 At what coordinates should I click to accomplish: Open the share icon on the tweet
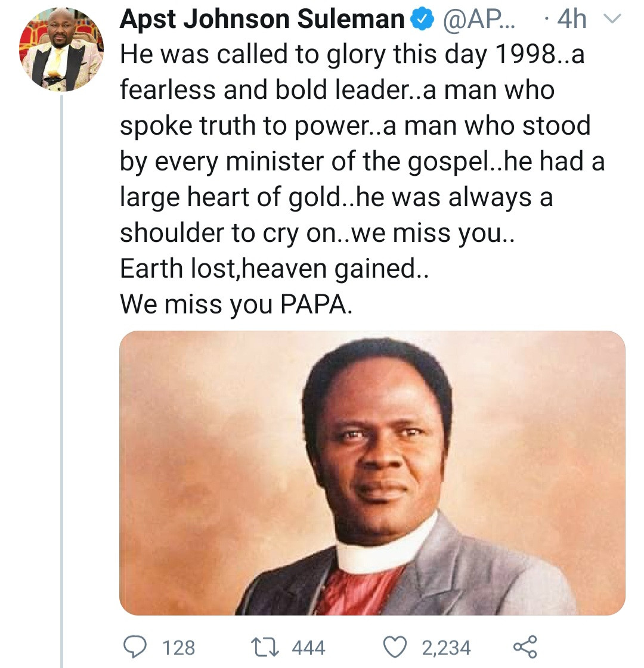(525, 647)
